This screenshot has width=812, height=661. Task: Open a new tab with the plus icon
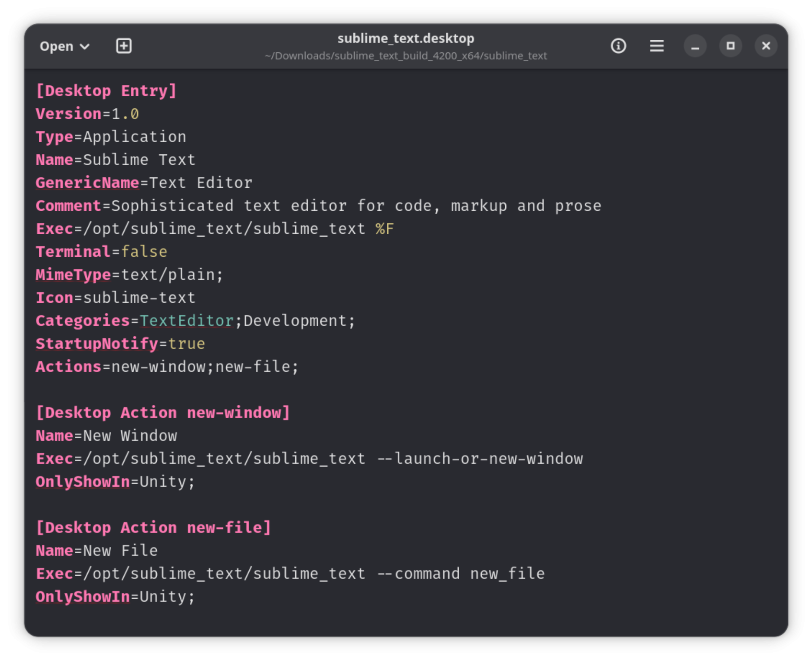click(124, 46)
